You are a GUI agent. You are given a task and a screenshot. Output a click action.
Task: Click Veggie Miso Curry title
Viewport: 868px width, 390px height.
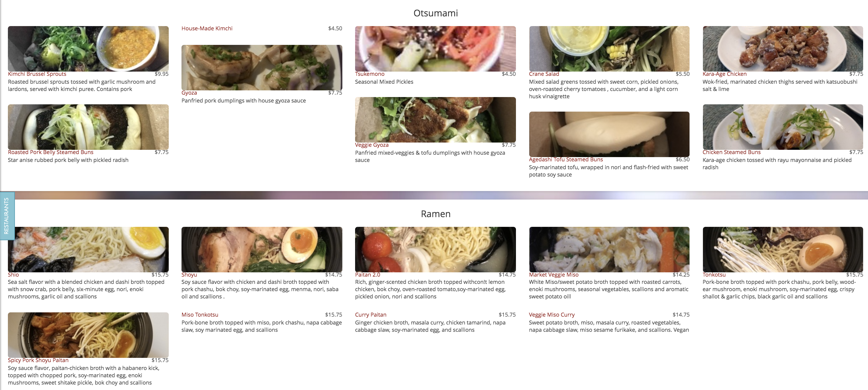[551, 314]
